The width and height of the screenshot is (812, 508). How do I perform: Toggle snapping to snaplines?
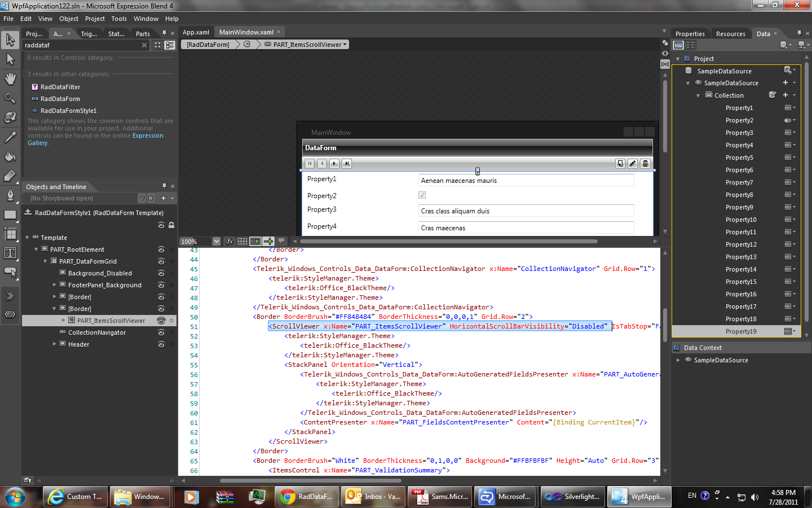tap(268, 241)
